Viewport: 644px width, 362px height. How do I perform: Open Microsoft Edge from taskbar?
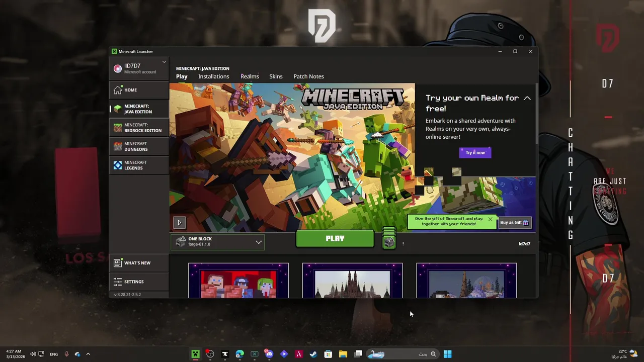coord(239,354)
